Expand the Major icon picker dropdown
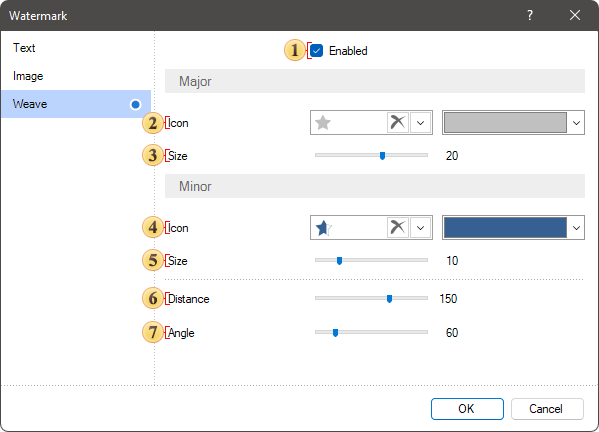599x432 pixels. pos(421,123)
